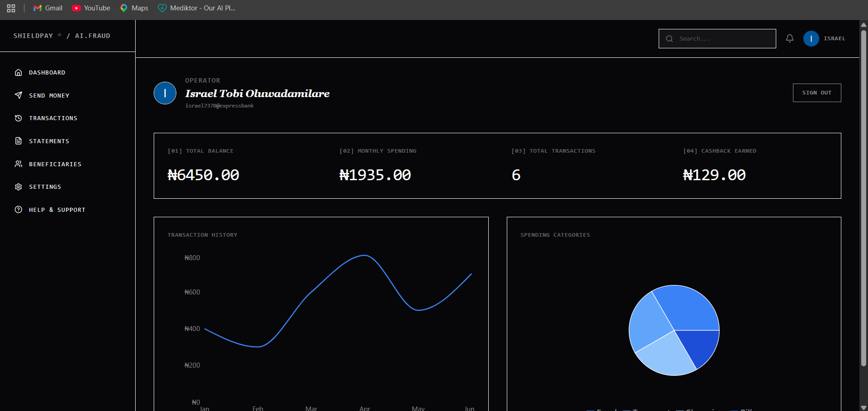Click the Dashboard home icon
This screenshot has width=868, height=411.
[x=19, y=72]
